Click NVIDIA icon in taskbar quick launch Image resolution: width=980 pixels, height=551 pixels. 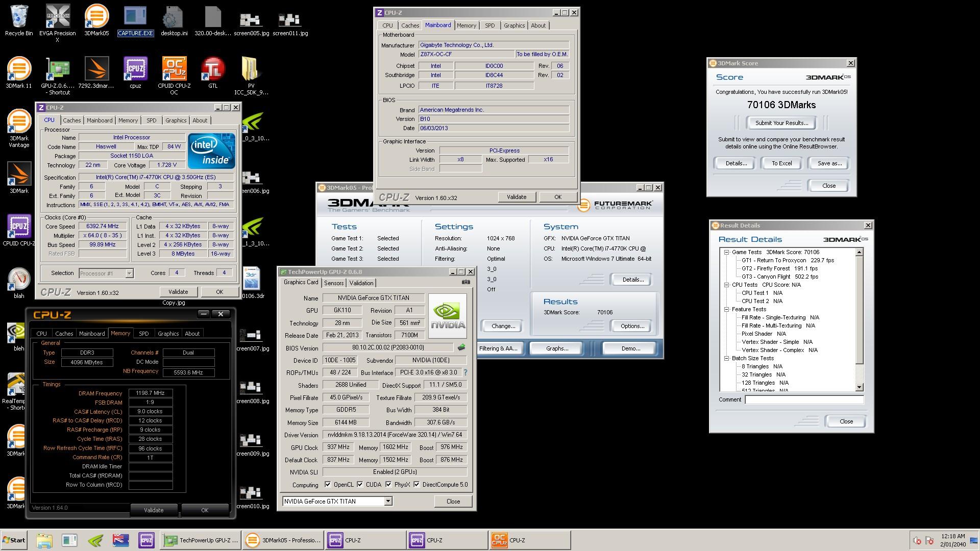pyautogui.click(x=95, y=540)
